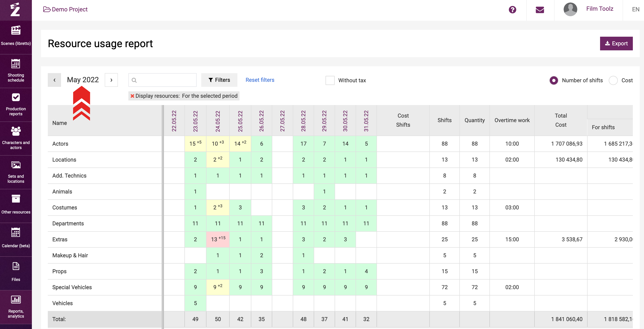Click the user avatar picture
Viewport: 644px width, 329px height.
[570, 9]
